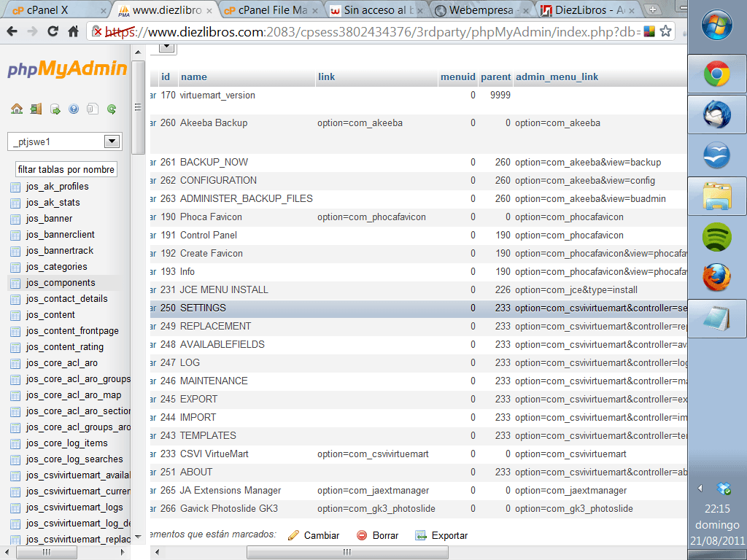Sort by the link column header

tap(326, 77)
